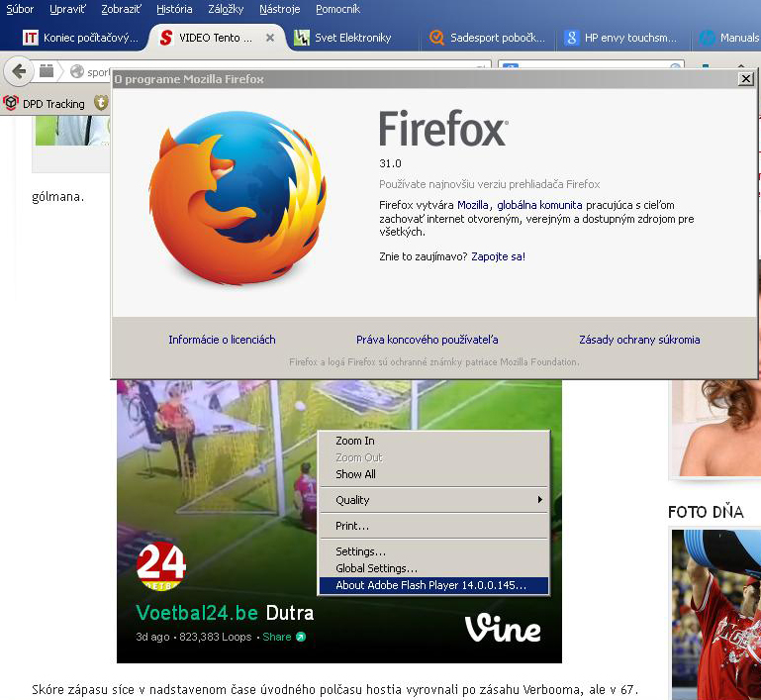Open the Zobraziť menu
761x700 pixels.
[121, 9]
